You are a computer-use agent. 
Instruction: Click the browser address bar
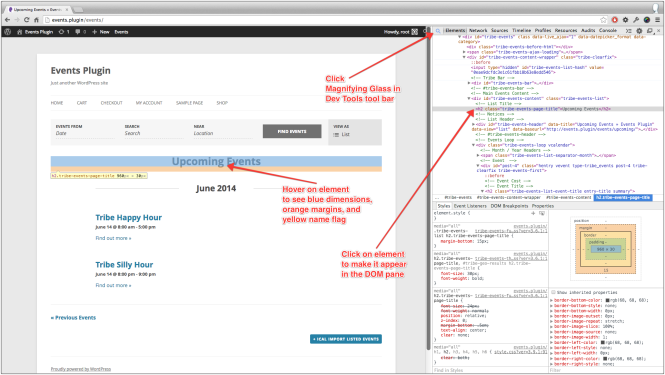pos(322,20)
